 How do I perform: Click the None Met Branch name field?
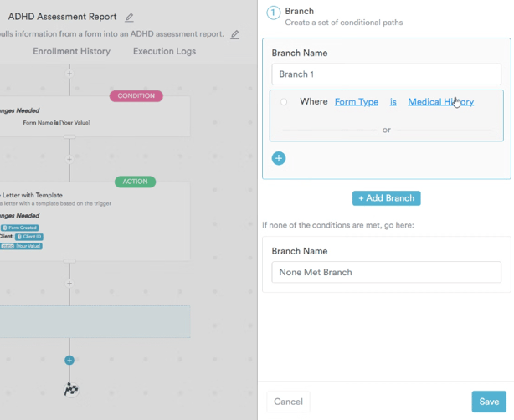pos(386,272)
